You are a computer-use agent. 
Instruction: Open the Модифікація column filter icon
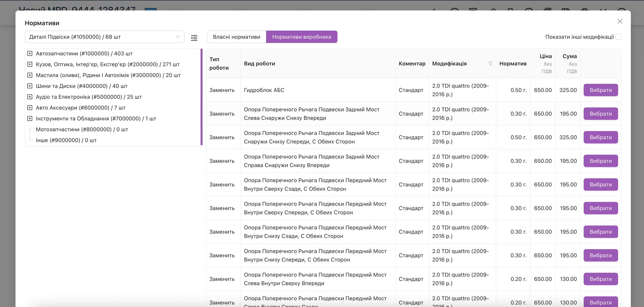(x=490, y=63)
